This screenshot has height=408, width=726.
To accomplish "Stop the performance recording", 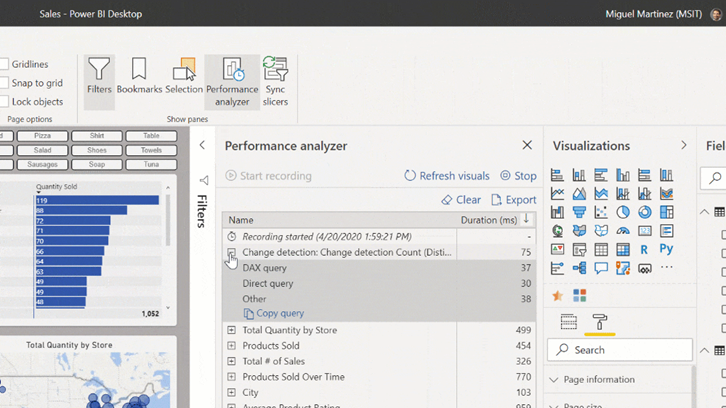I will 518,176.
